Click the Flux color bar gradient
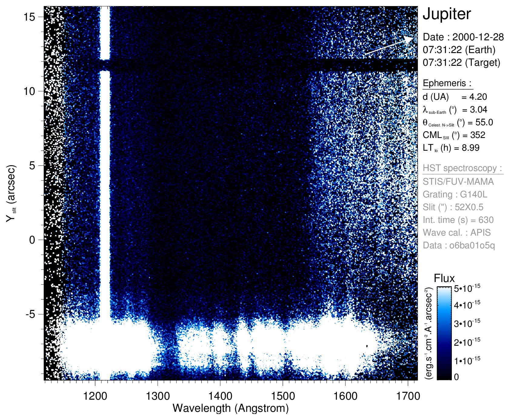Image resolution: width=510 pixels, height=420 pixels. (x=444, y=333)
